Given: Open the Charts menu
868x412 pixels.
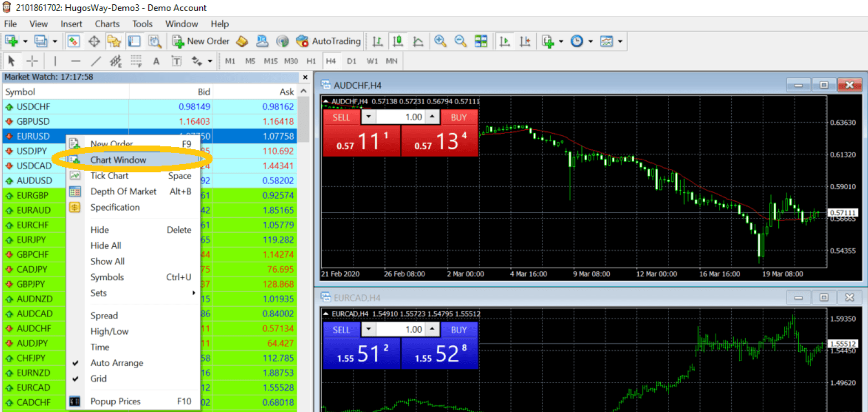Looking at the screenshot, I should click(107, 24).
